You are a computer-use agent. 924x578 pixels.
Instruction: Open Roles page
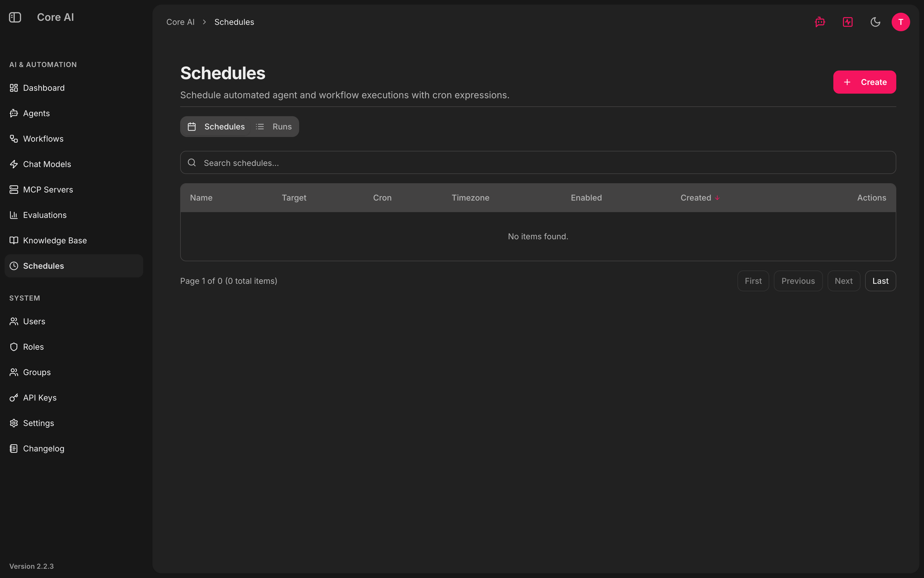(x=74, y=347)
